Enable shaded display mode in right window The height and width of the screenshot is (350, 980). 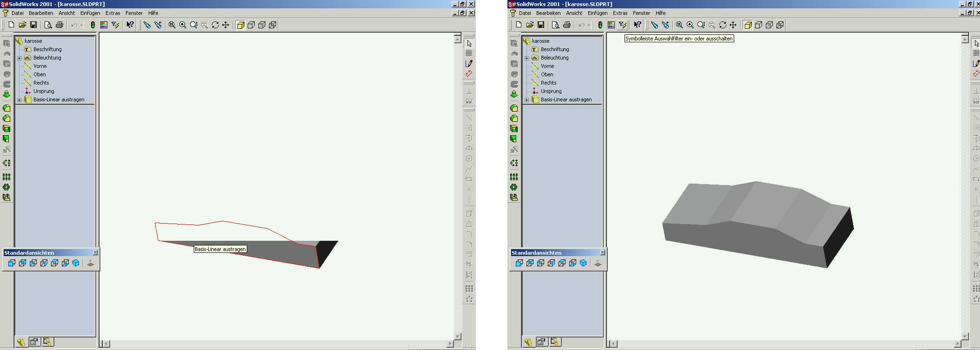[748, 25]
